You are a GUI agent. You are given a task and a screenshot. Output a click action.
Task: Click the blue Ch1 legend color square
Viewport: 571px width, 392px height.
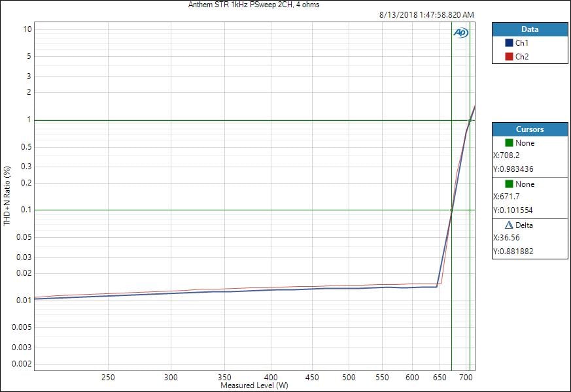point(509,43)
